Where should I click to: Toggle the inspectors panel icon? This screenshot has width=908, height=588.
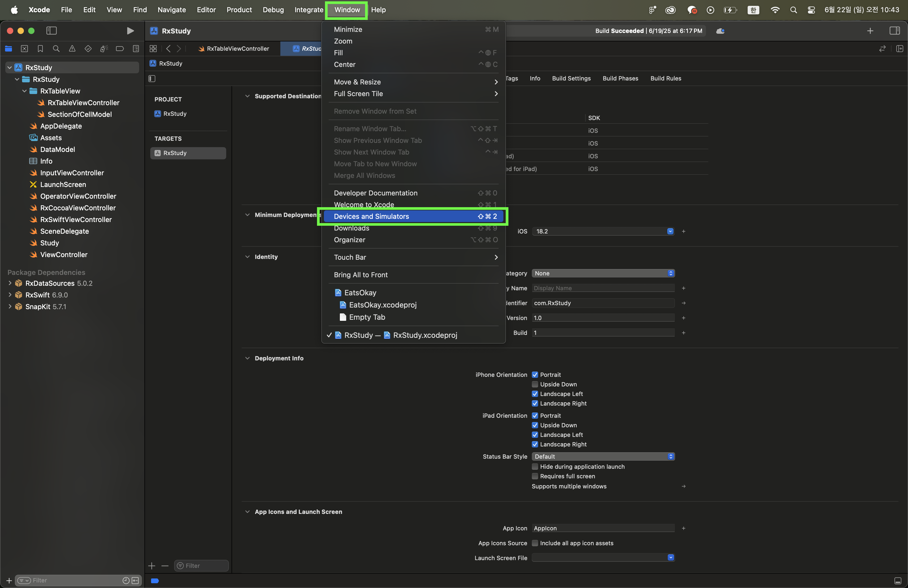point(894,31)
